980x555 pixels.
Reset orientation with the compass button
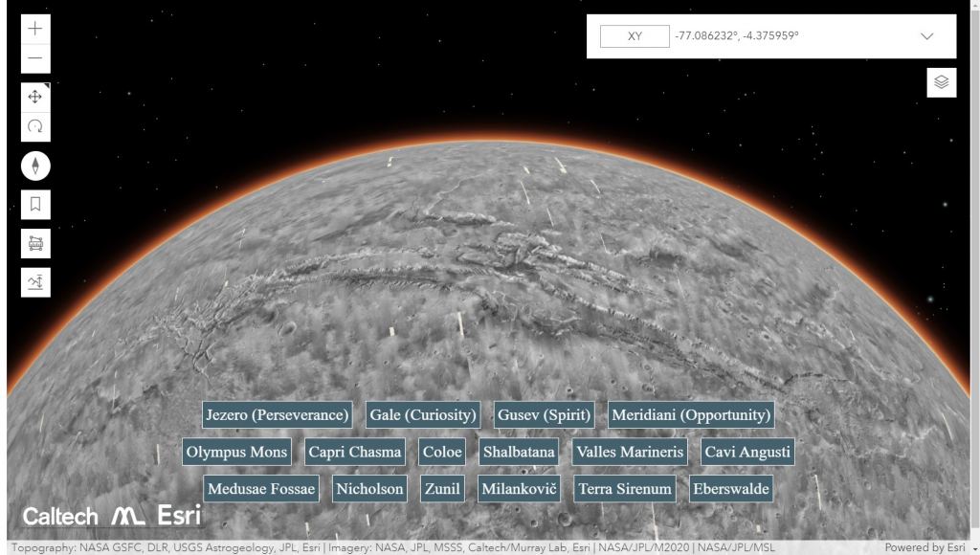(x=35, y=166)
